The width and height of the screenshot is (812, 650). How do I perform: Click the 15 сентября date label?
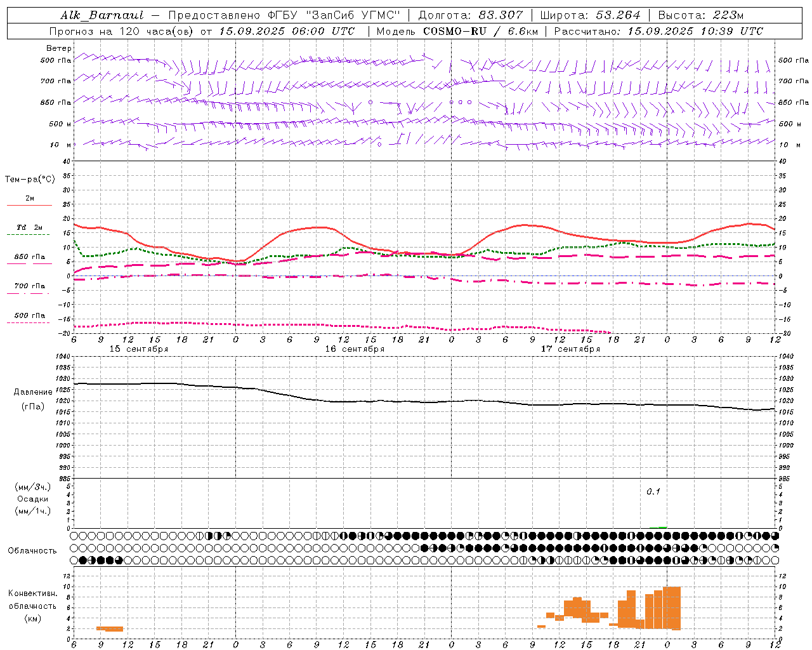coord(139,349)
